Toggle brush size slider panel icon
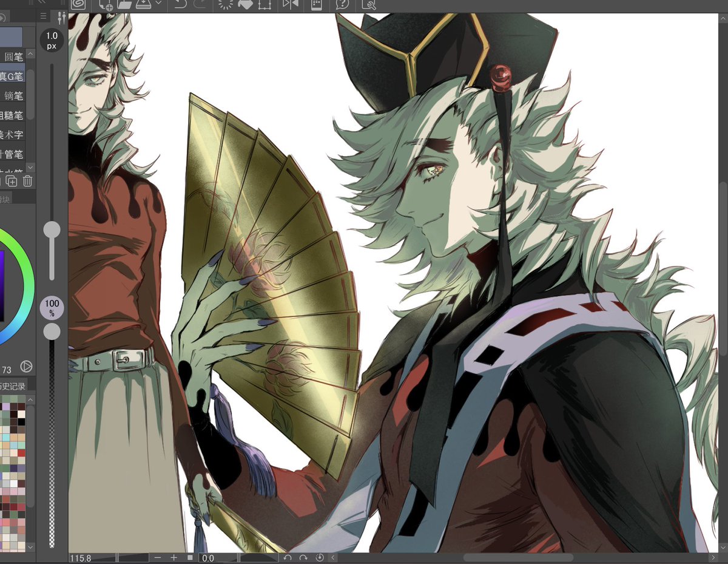This screenshot has height=564, width=728. (x=60, y=17)
